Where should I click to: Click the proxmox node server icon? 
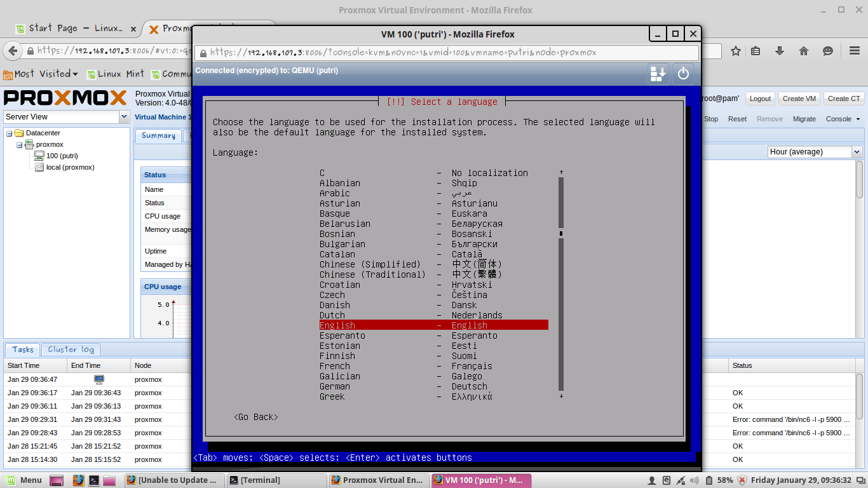click(x=29, y=144)
